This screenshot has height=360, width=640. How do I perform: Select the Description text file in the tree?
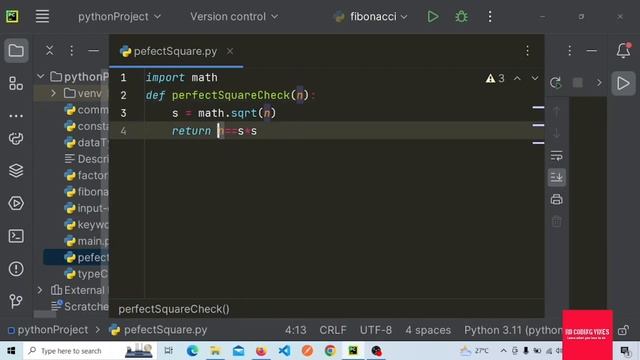pos(87,159)
